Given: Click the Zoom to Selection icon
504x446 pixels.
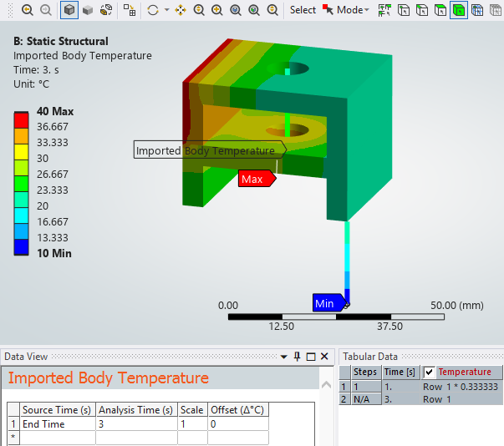Looking at the screenshot, I should tap(254, 10).
